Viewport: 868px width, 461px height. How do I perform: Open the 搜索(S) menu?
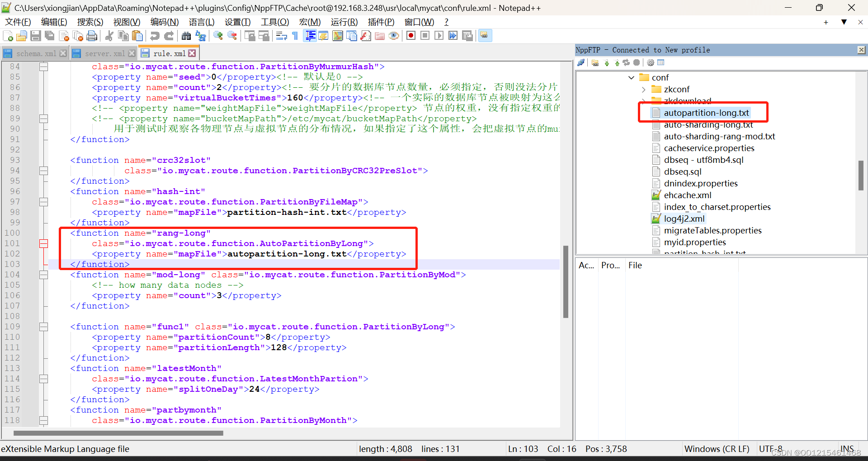pyautogui.click(x=90, y=22)
